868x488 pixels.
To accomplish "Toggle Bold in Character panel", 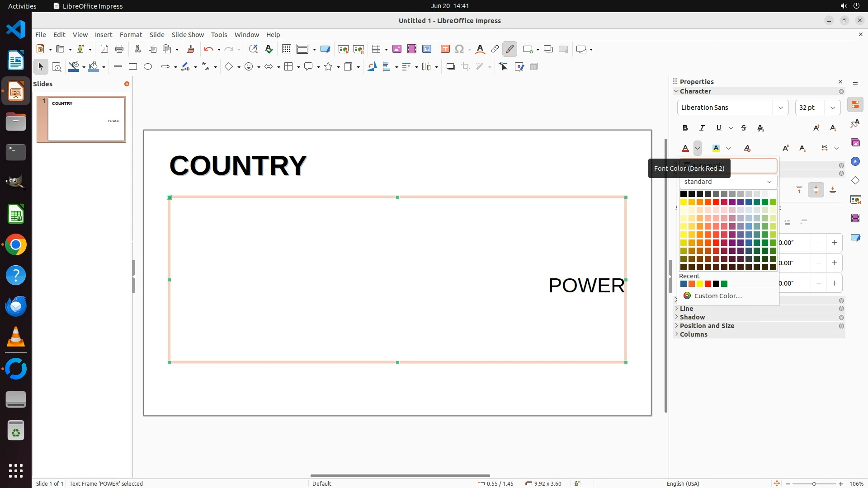I will click(x=685, y=128).
